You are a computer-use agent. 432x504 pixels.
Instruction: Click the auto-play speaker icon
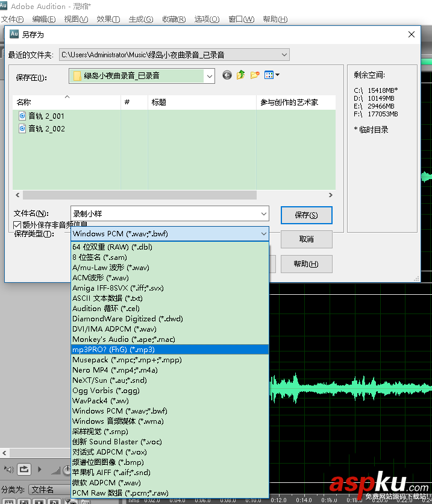[9, 470]
